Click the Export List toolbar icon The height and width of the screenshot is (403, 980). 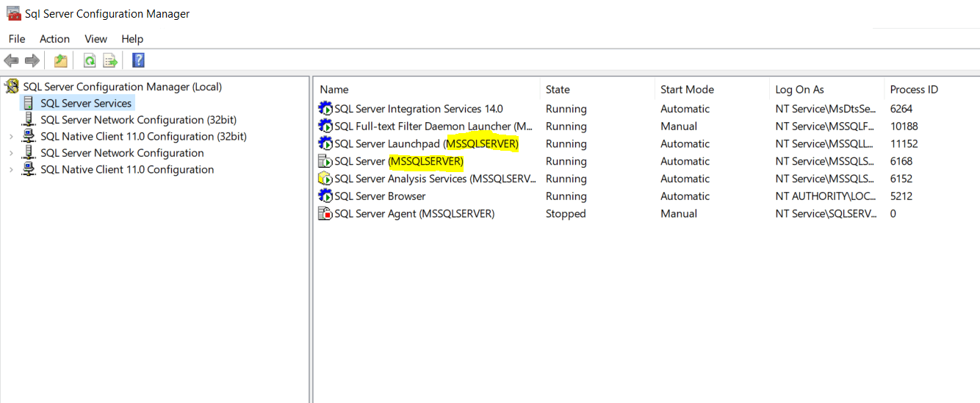point(110,60)
